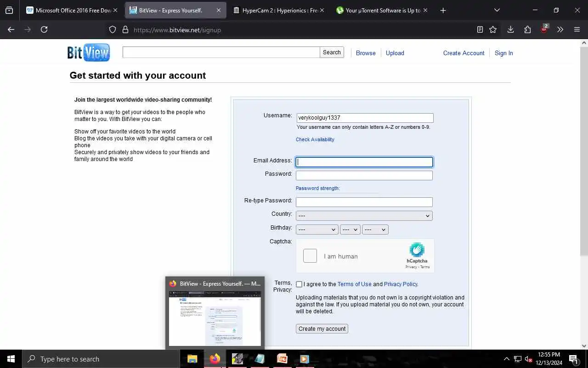The height and width of the screenshot is (368, 588).
Task: Focus the Email Address field
Action: 364,162
